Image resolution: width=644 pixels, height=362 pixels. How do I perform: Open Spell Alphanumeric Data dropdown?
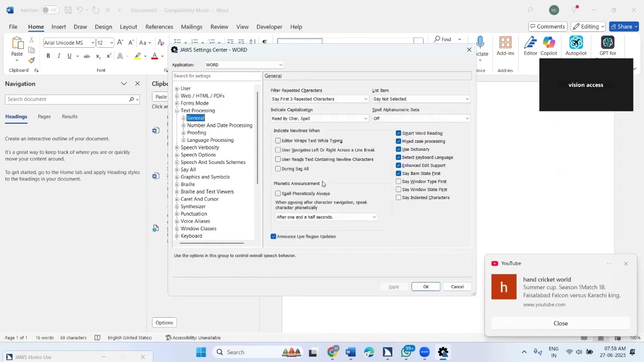pos(422,119)
